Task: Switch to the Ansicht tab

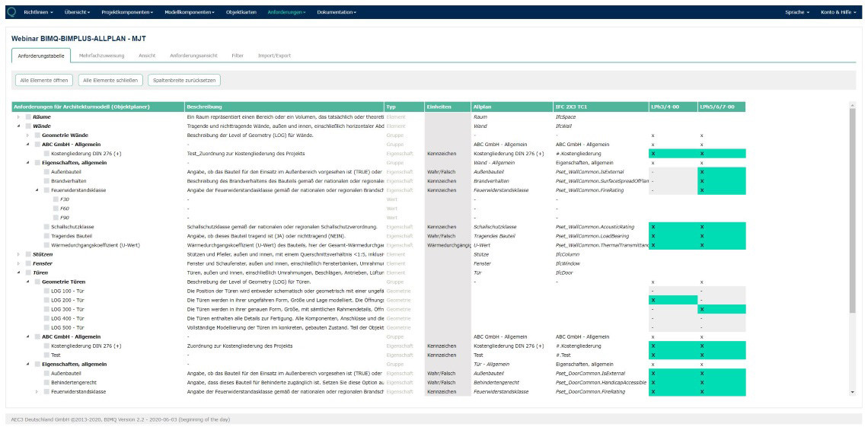Action: [147, 56]
